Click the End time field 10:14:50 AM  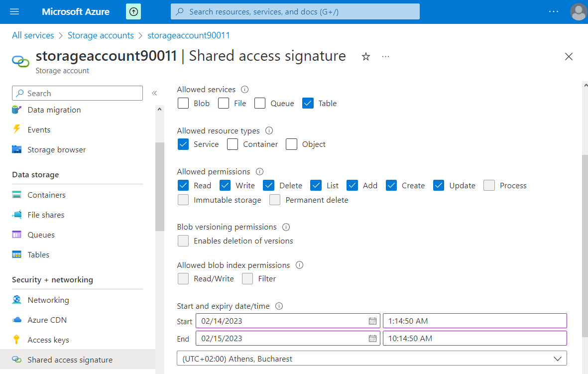(x=475, y=338)
